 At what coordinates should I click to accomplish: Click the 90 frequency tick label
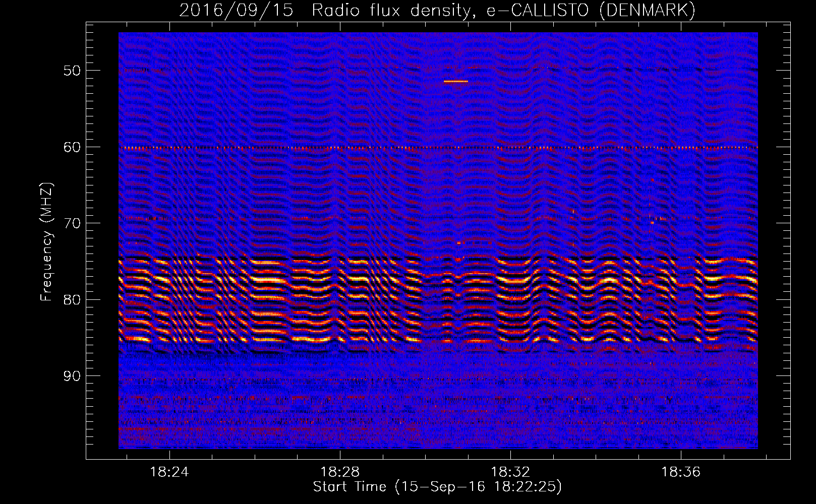[72, 376]
